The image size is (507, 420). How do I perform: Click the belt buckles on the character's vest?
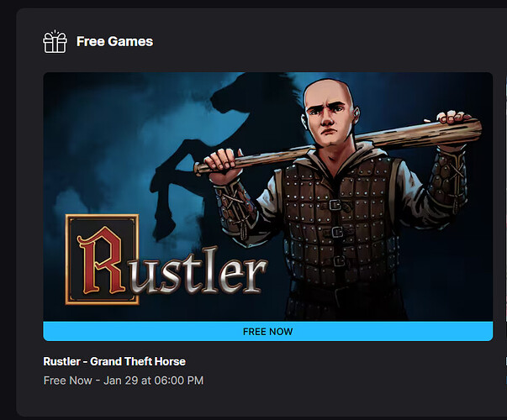coord(337,232)
